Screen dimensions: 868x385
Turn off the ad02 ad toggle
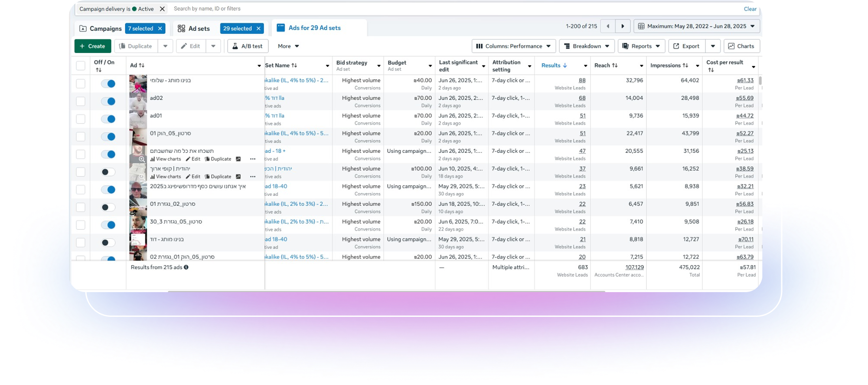(108, 102)
